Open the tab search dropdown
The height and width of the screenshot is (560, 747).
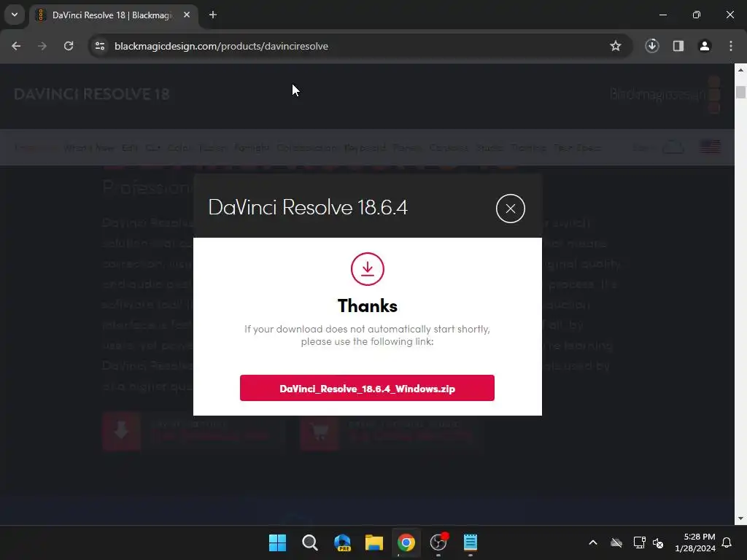[x=15, y=15]
